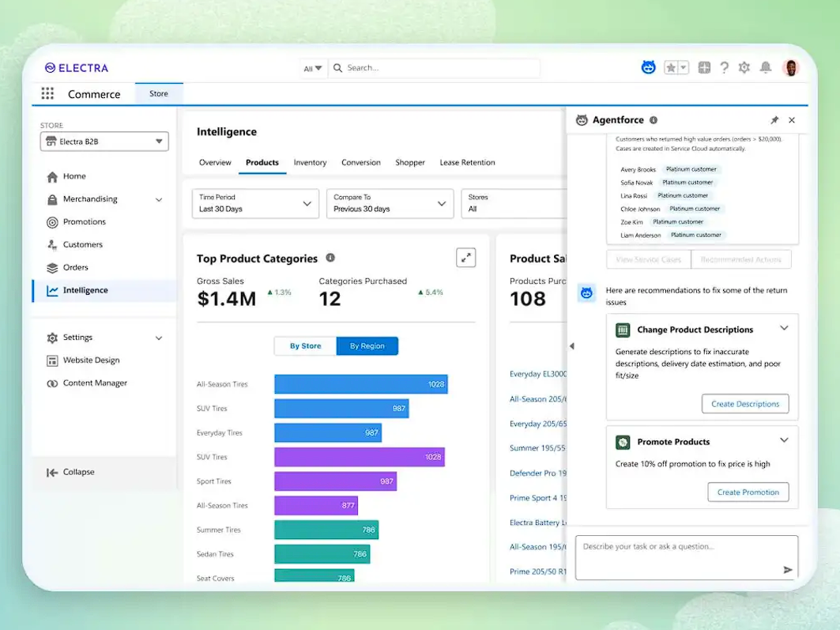Image resolution: width=840 pixels, height=630 pixels.
Task: Expand the Merchandising chevron
Action: (159, 200)
